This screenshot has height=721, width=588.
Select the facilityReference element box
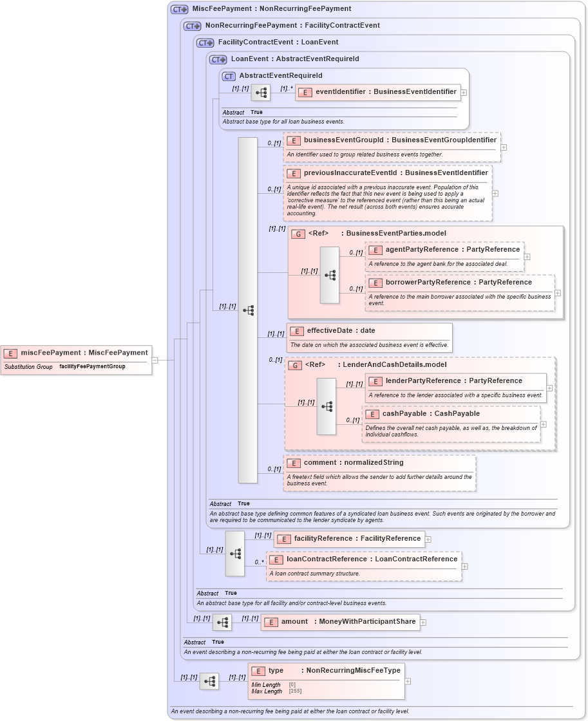[348, 539]
